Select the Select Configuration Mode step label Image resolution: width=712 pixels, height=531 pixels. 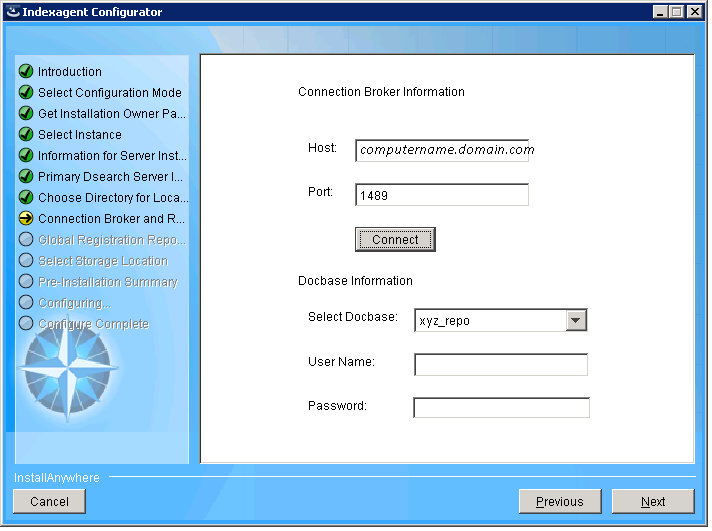(x=110, y=93)
